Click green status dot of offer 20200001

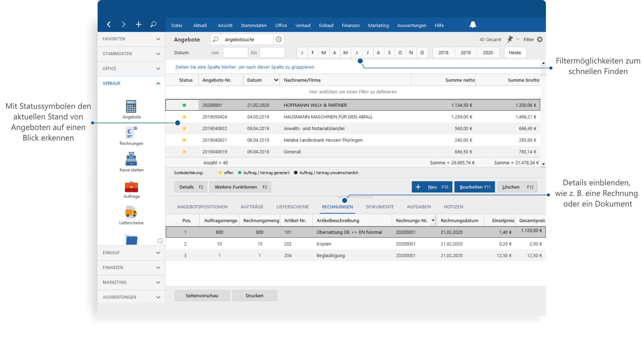(184, 105)
